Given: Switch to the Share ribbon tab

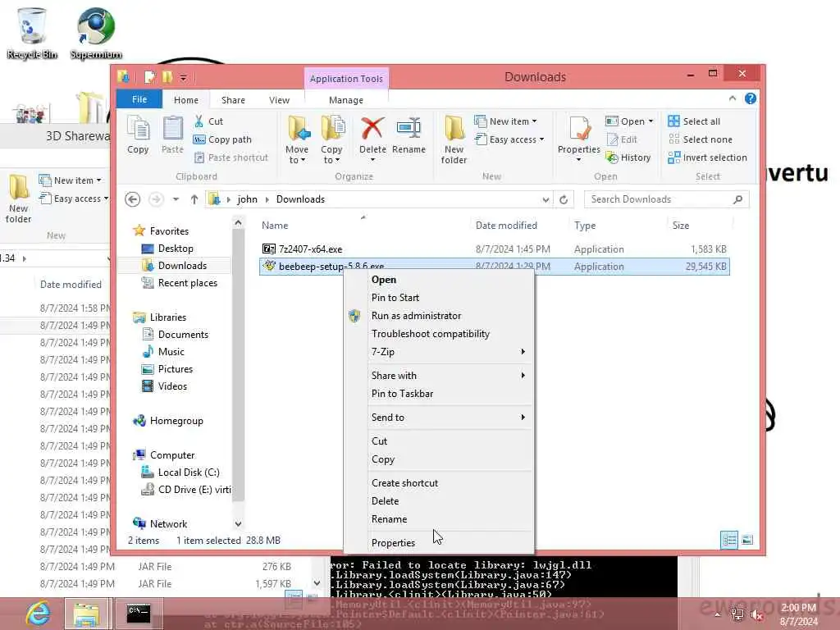Looking at the screenshot, I should 233,100.
